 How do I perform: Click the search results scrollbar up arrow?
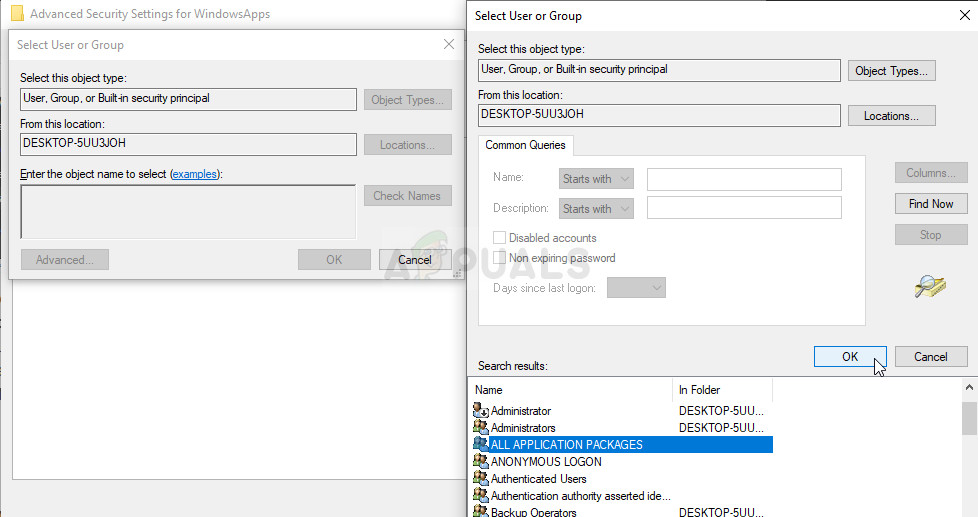(969, 388)
